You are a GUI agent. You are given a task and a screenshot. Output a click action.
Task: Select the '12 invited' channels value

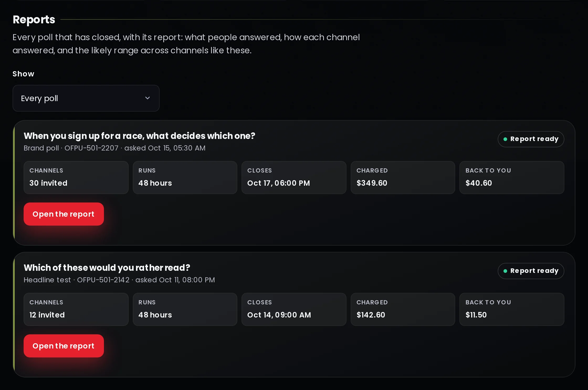click(x=47, y=315)
